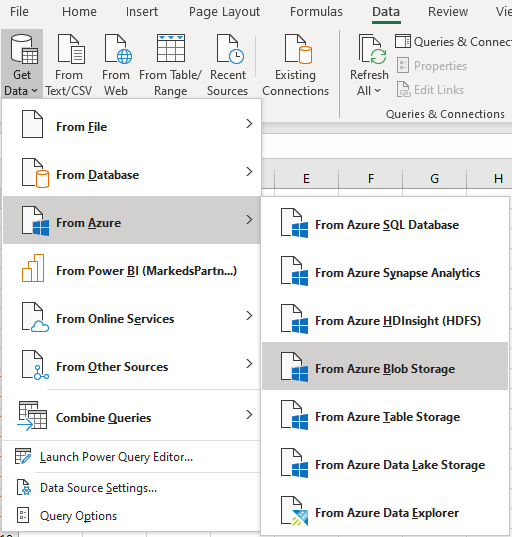This screenshot has height=537, width=512.
Task: Click the Data Source Settings icon
Action: click(23, 487)
